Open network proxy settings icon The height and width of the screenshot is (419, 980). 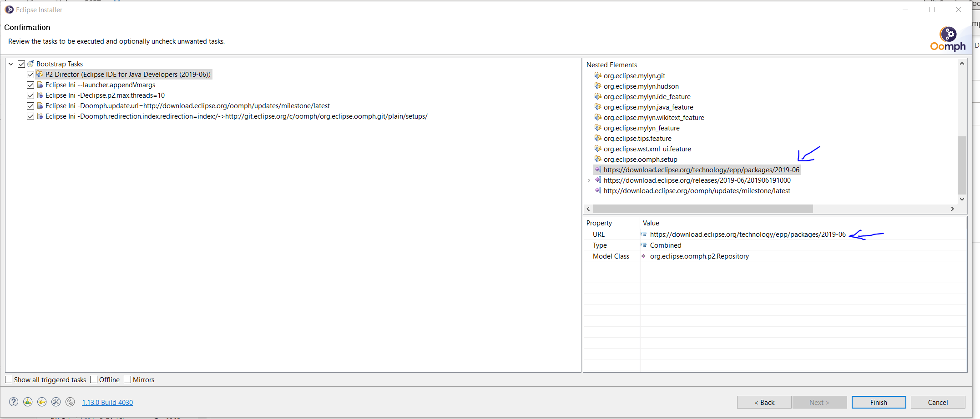point(28,402)
